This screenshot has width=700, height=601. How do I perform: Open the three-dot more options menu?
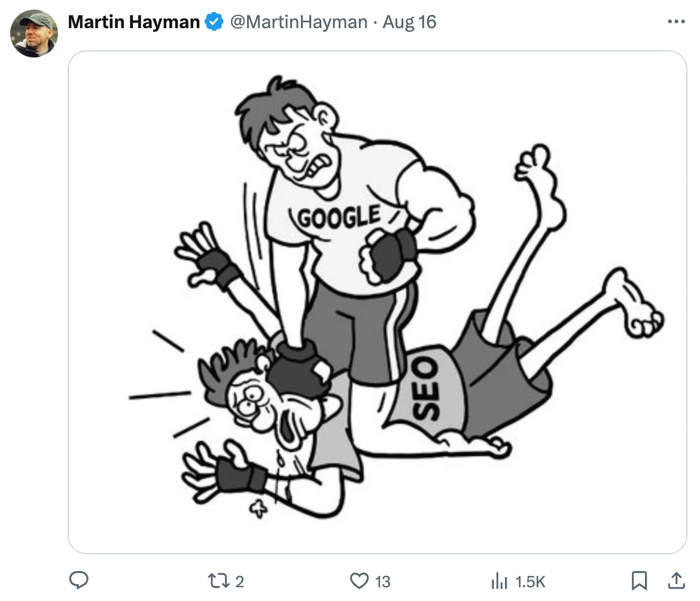click(x=675, y=22)
